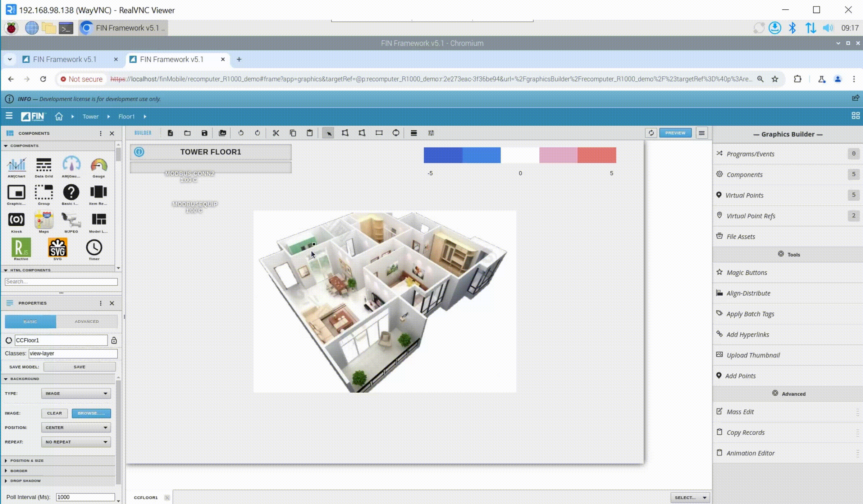Activate the pointer select tool
This screenshot has height=504, width=863.
329,133
